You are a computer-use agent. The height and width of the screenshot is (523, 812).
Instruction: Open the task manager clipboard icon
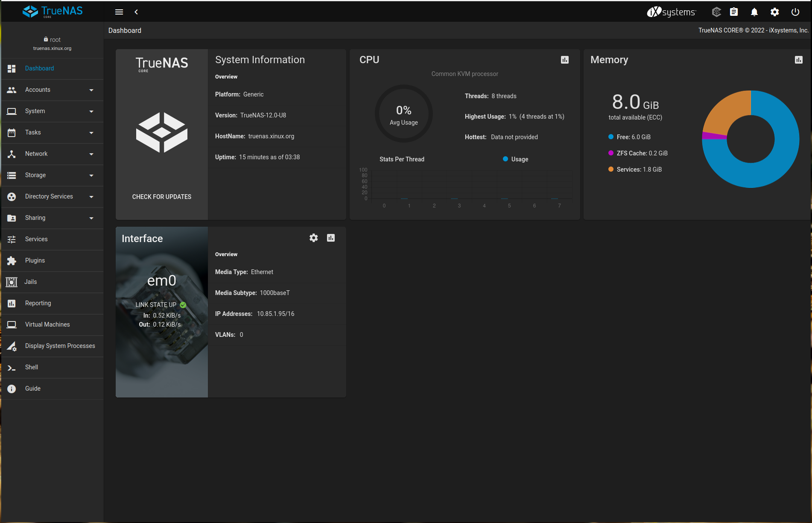tap(733, 12)
